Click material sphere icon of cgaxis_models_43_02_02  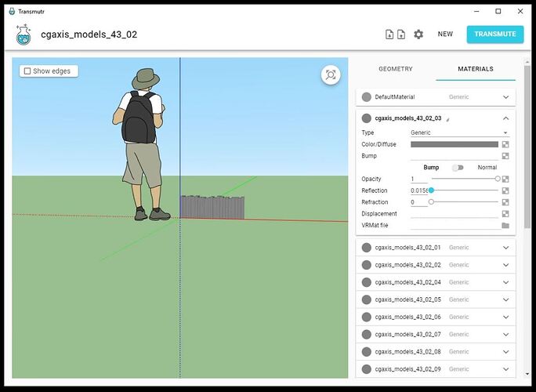tap(367, 265)
